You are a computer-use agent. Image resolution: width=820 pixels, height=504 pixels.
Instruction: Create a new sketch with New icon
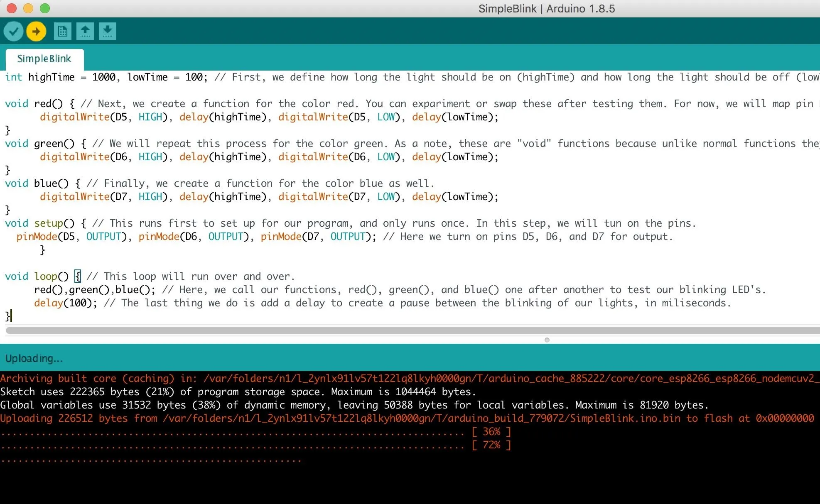(x=63, y=31)
